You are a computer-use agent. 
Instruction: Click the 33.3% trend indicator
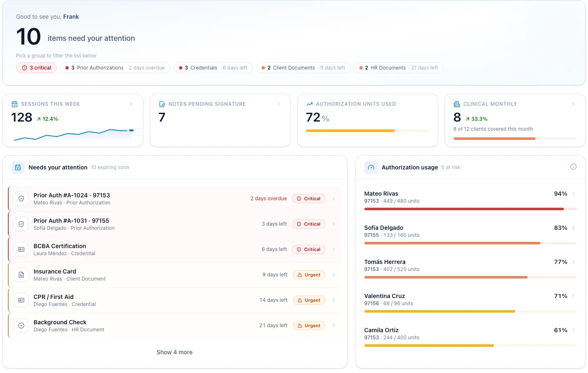coord(476,119)
